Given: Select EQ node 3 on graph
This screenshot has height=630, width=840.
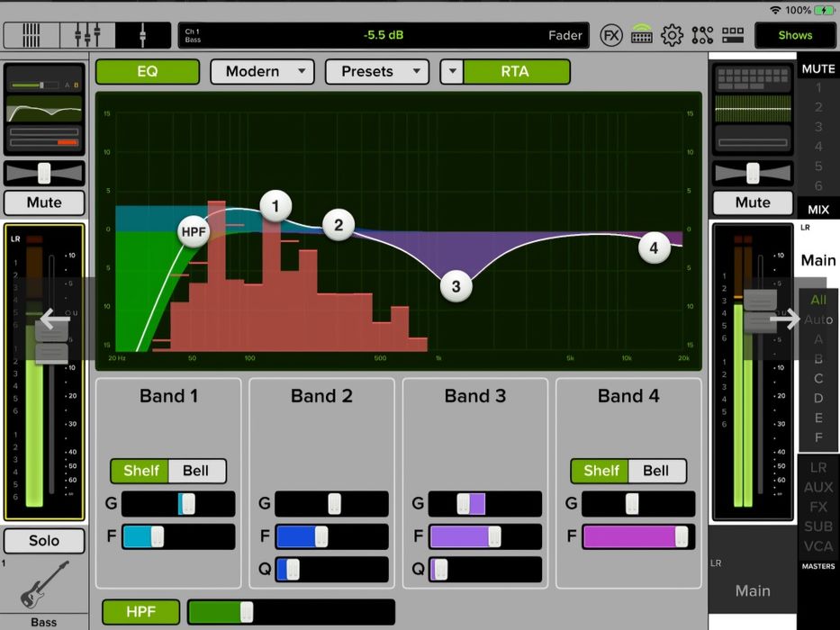Looking at the screenshot, I should pos(456,286).
